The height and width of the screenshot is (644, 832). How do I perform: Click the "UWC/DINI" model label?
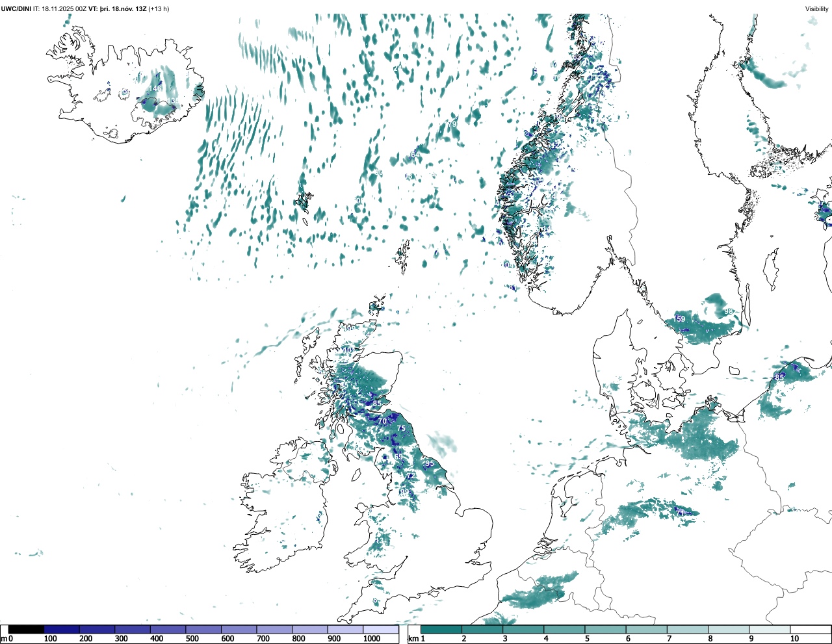pyautogui.click(x=16, y=8)
